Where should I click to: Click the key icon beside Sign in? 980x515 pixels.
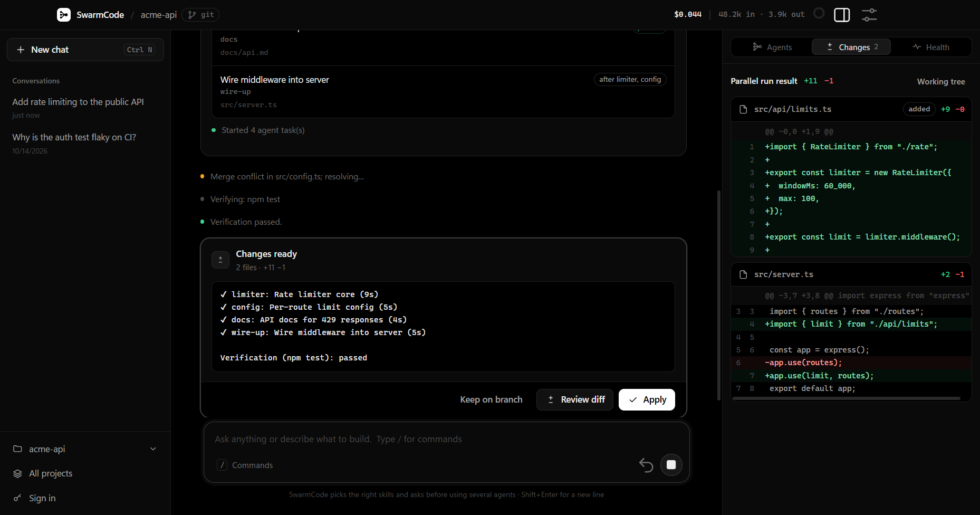[x=17, y=498]
